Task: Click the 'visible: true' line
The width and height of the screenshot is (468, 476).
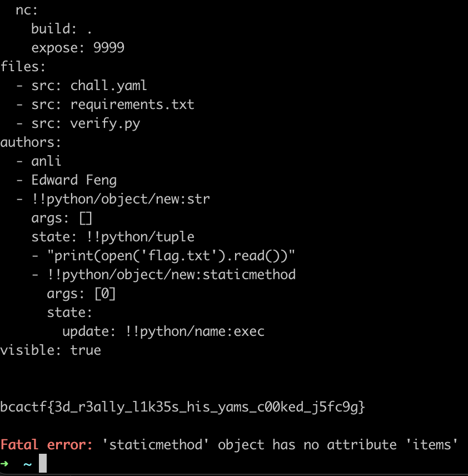Action: coord(51,350)
